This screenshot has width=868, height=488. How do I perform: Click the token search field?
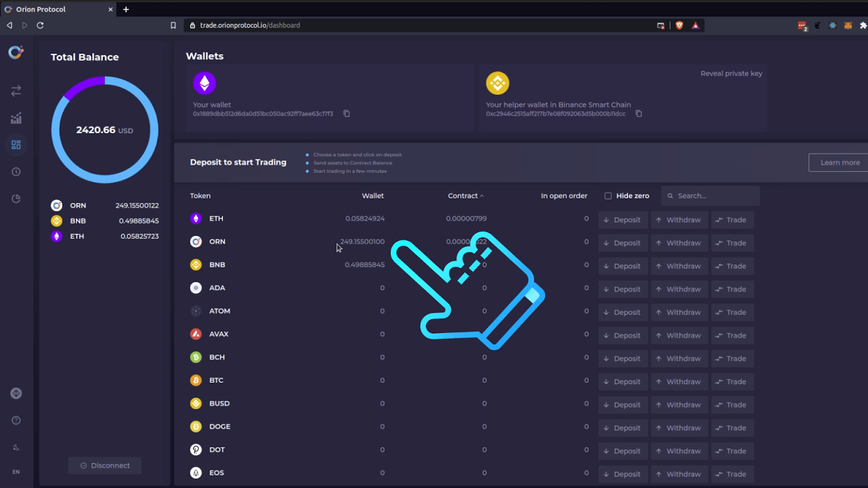coord(710,196)
